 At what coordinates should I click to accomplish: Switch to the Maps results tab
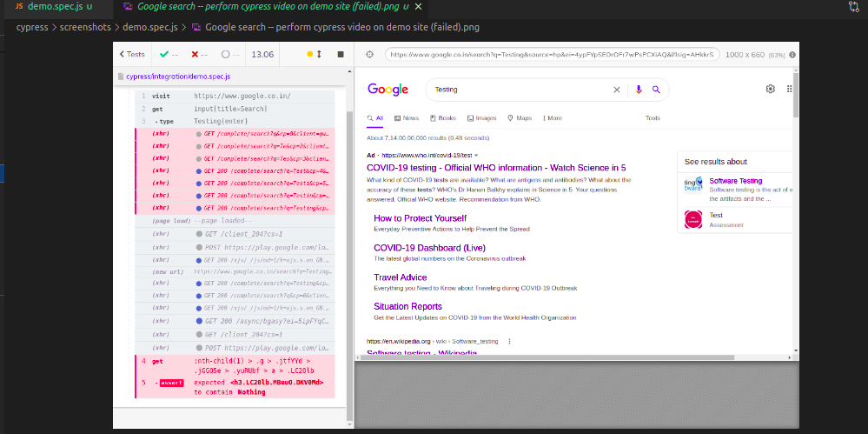click(520, 118)
